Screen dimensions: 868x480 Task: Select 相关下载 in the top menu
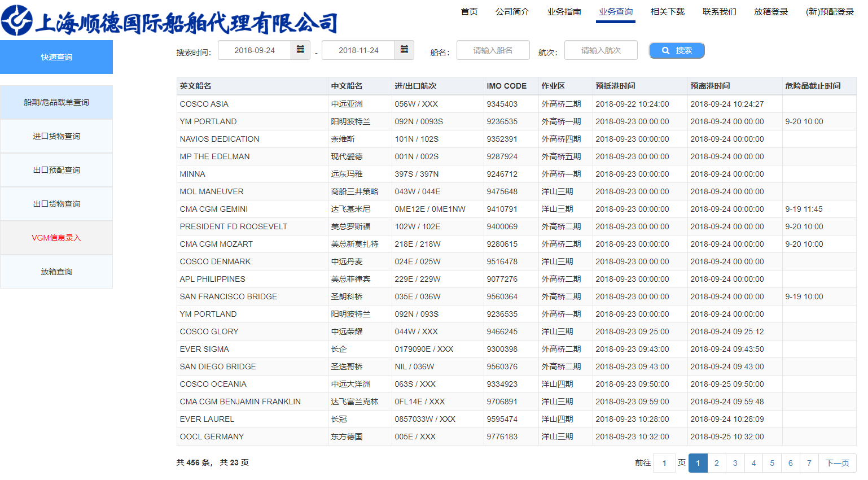coord(667,12)
